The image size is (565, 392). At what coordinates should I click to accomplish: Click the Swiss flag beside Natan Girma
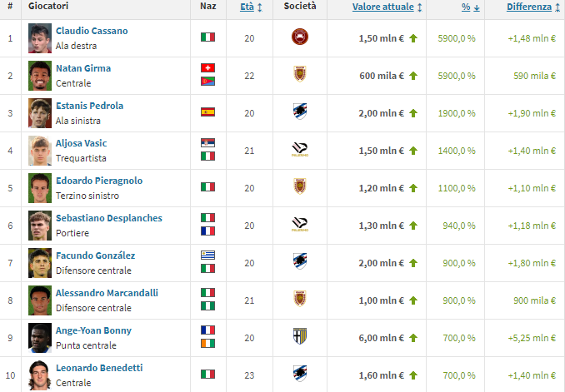coord(207,67)
